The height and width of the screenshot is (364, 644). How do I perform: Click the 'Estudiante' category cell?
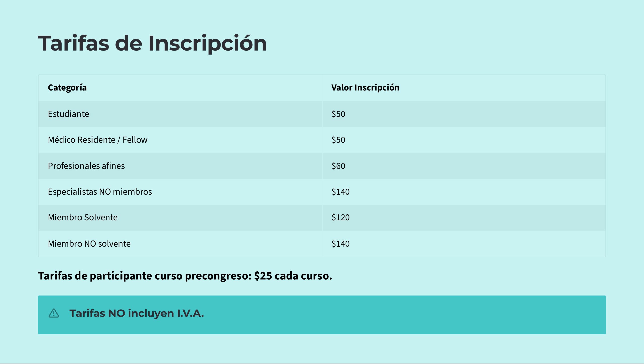click(68, 114)
